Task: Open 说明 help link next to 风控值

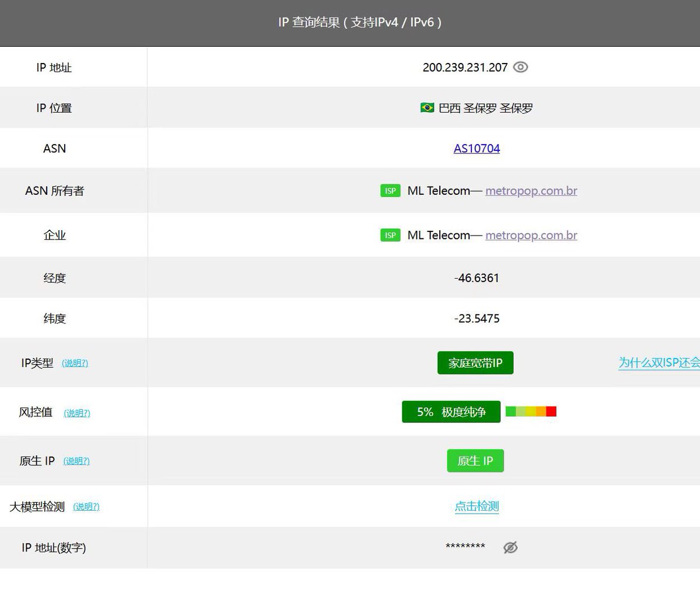Action: pyautogui.click(x=77, y=413)
